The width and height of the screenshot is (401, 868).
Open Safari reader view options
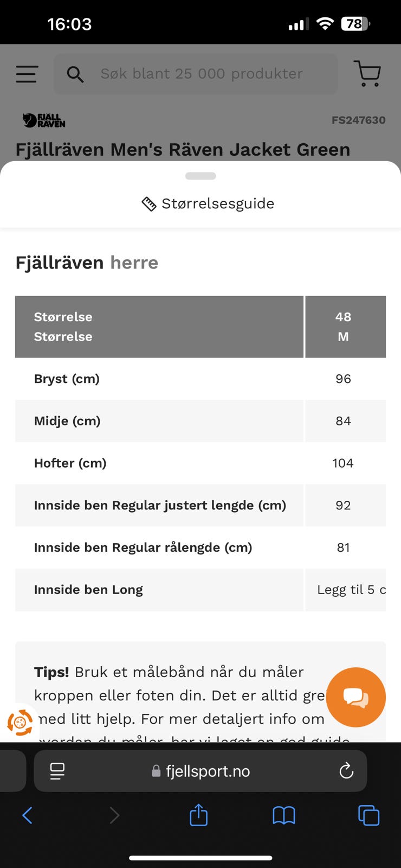click(57, 770)
